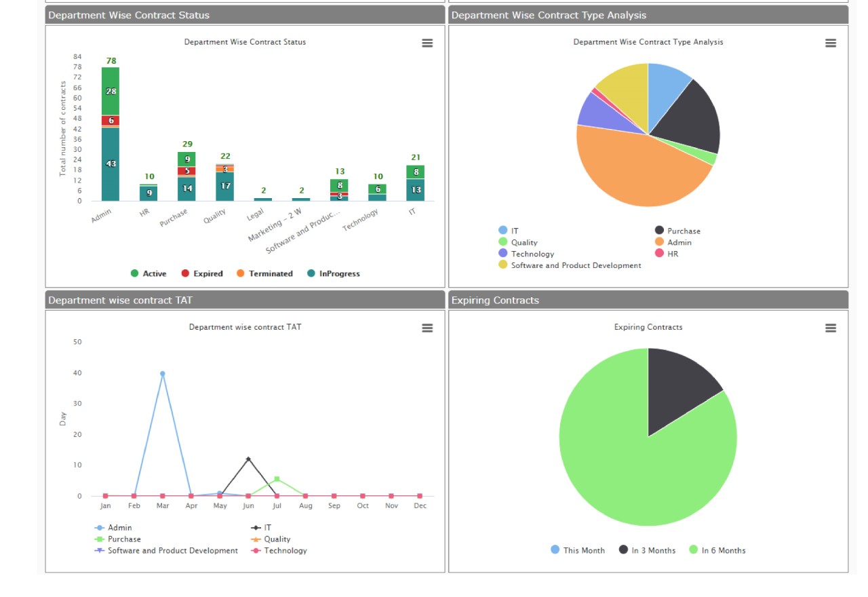Click the Dec label on the TAT month axis
868x597 pixels.
coord(420,506)
